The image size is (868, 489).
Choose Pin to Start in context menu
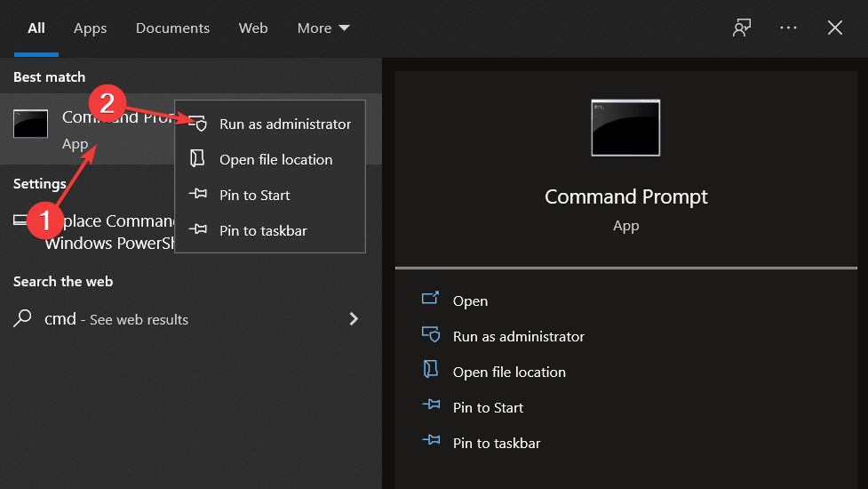click(270, 195)
